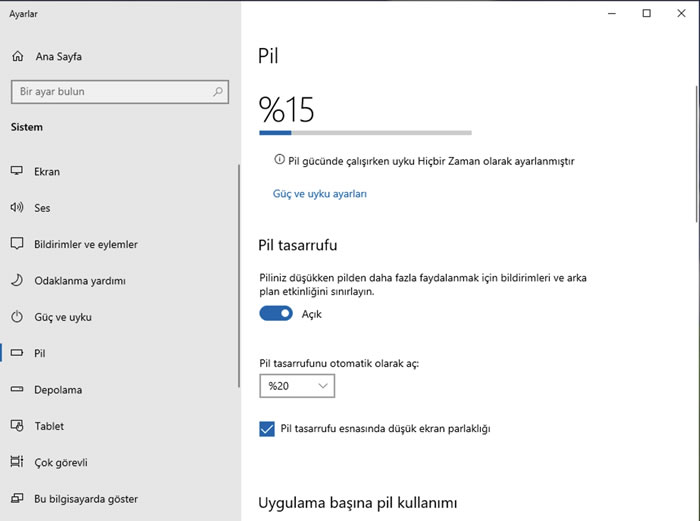Open Güç ve uyku ayarları link
This screenshot has width=700, height=521.
coord(319,194)
